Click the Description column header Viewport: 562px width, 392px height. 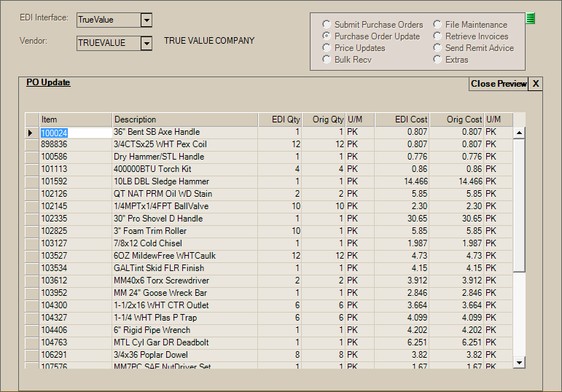point(185,119)
